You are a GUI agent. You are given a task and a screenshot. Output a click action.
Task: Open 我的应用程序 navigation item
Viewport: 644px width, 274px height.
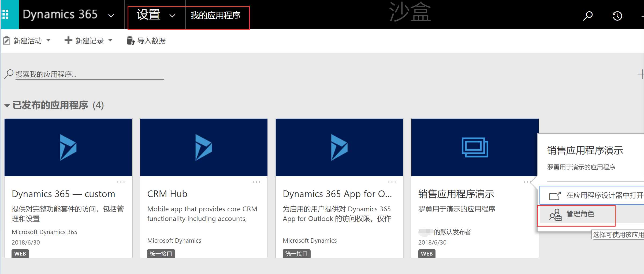pos(215,16)
